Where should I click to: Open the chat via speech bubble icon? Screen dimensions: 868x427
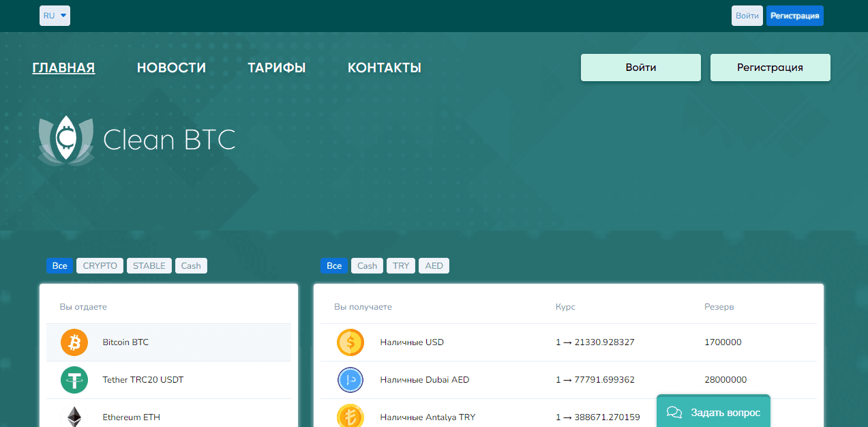coord(674,412)
